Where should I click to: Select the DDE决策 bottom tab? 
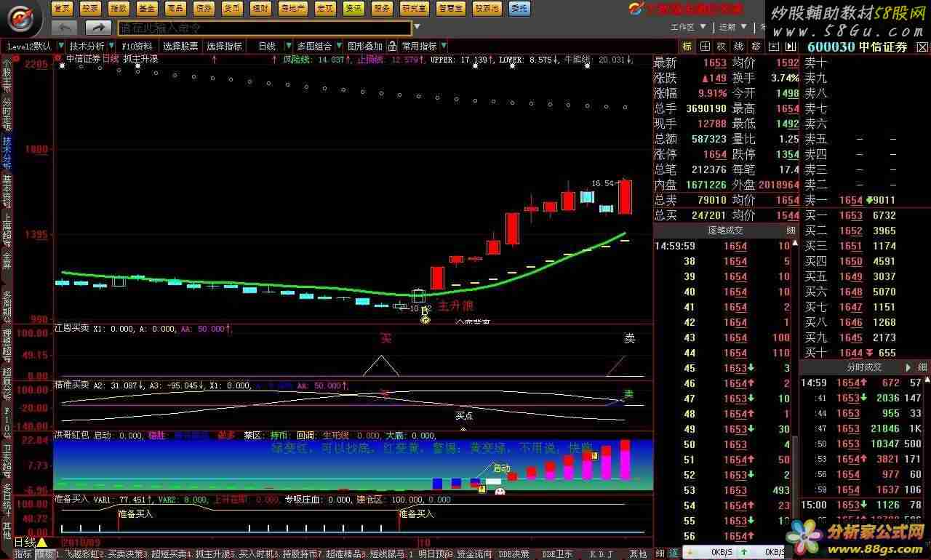[x=514, y=553]
